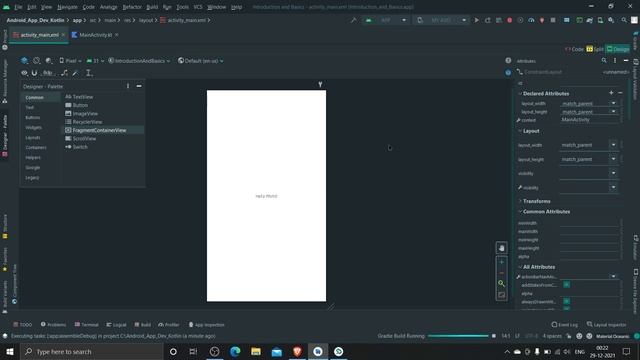
Task: Open the visibility attribute dropdown
Action: point(613,173)
